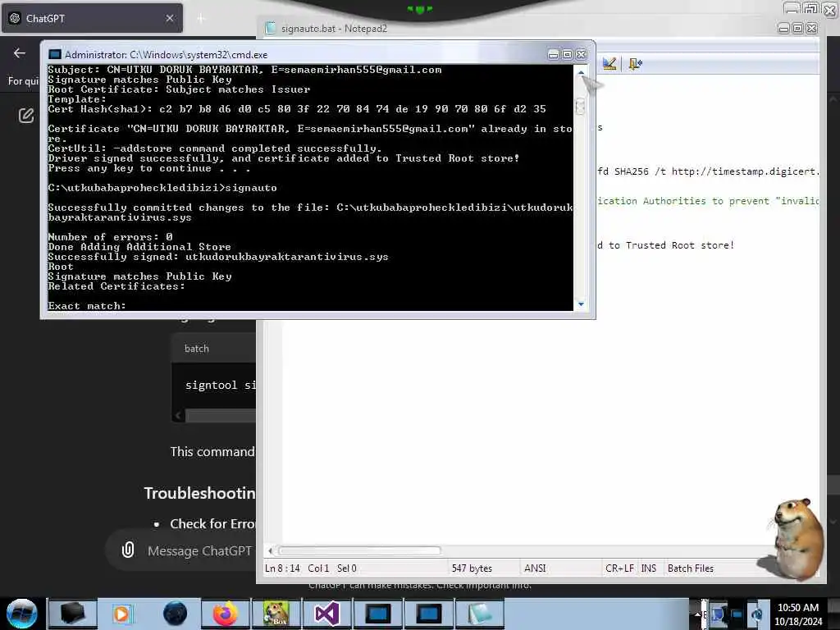Screen dimensions: 840x630
Task: Click 'Done Adding Additional Store' in cmd
Action: point(139,247)
